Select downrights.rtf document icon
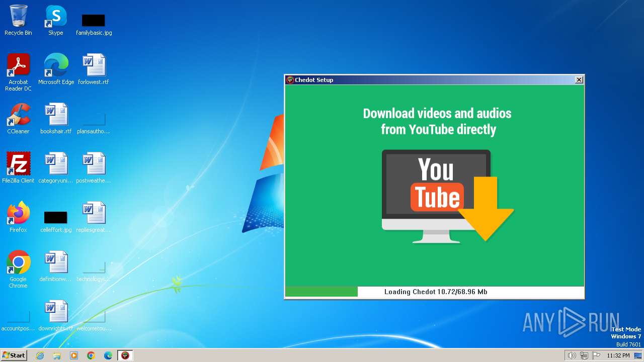 (x=56, y=316)
